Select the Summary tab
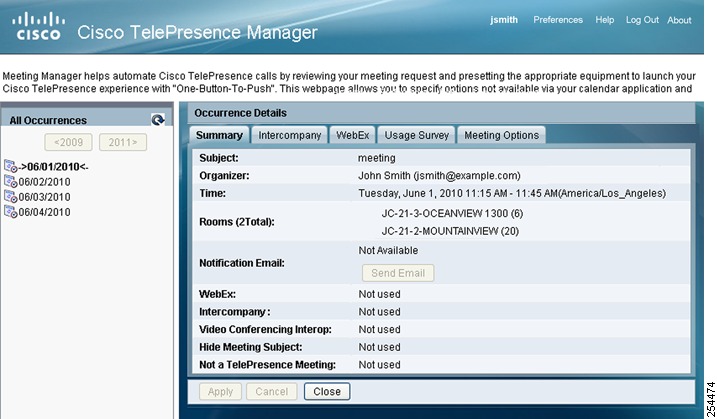Screen dimensions: 717x419 coord(219,135)
